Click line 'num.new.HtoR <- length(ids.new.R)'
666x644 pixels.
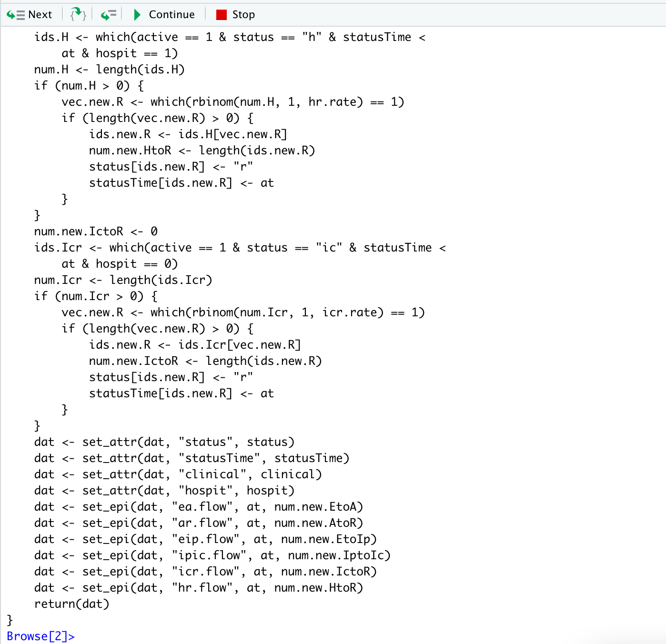coord(202,151)
